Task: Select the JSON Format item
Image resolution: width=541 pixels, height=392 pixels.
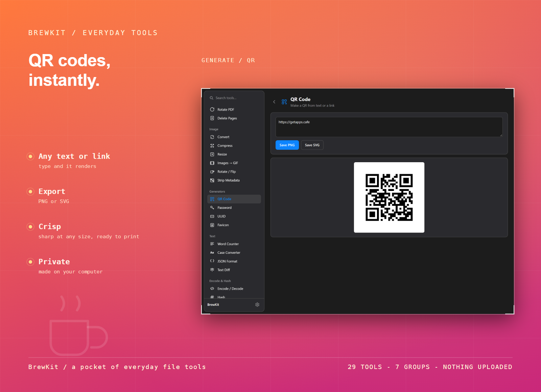Action: pyautogui.click(x=234, y=261)
